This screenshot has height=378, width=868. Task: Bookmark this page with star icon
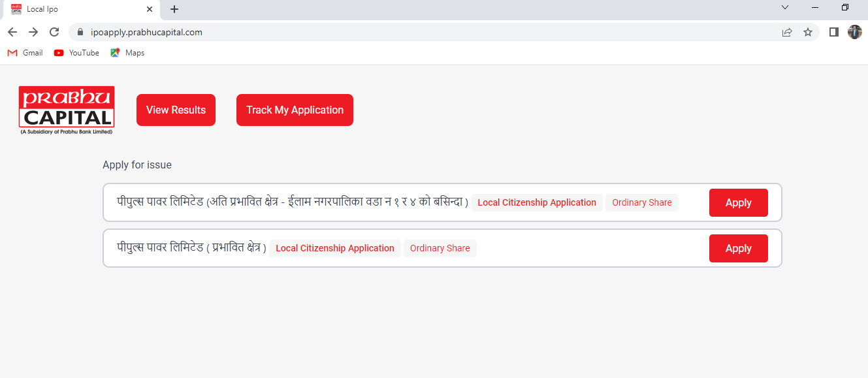pyautogui.click(x=808, y=32)
